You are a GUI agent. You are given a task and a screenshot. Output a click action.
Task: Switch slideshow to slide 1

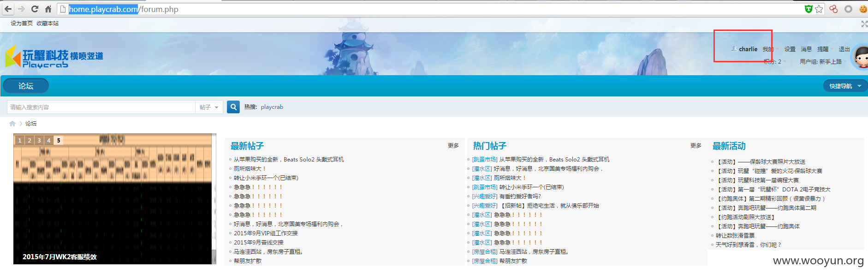pos(20,140)
